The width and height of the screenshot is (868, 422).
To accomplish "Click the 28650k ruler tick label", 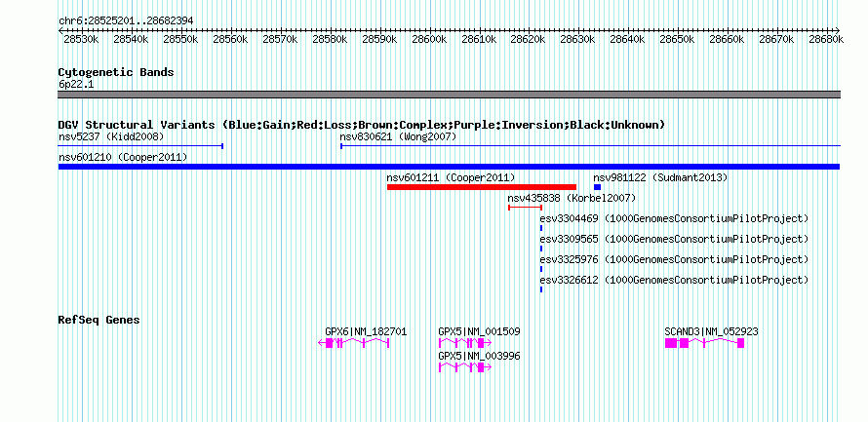I will (678, 39).
